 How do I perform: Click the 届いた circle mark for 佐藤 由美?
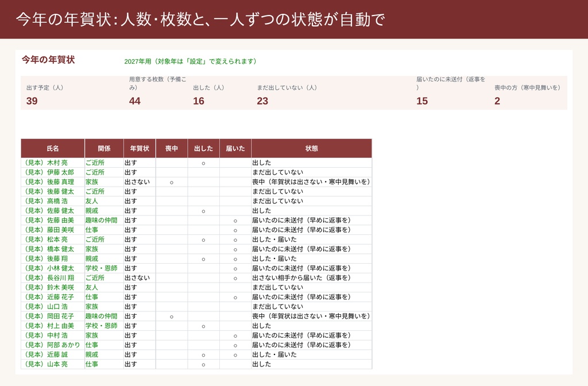click(x=235, y=221)
